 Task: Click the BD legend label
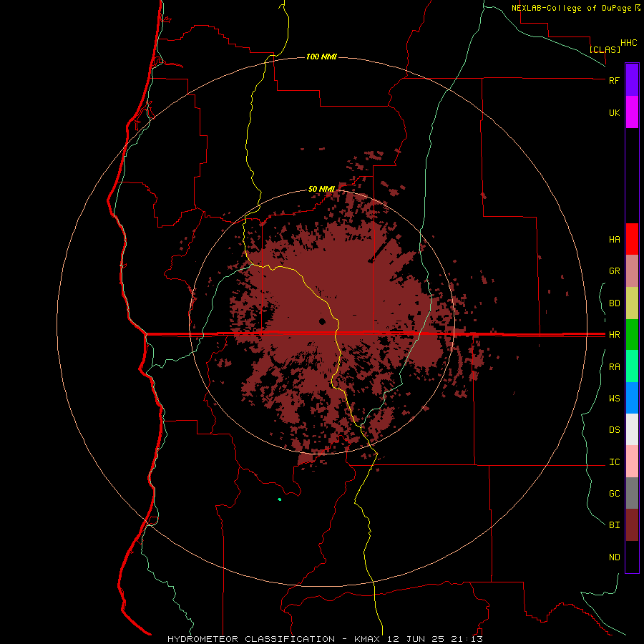click(x=614, y=303)
